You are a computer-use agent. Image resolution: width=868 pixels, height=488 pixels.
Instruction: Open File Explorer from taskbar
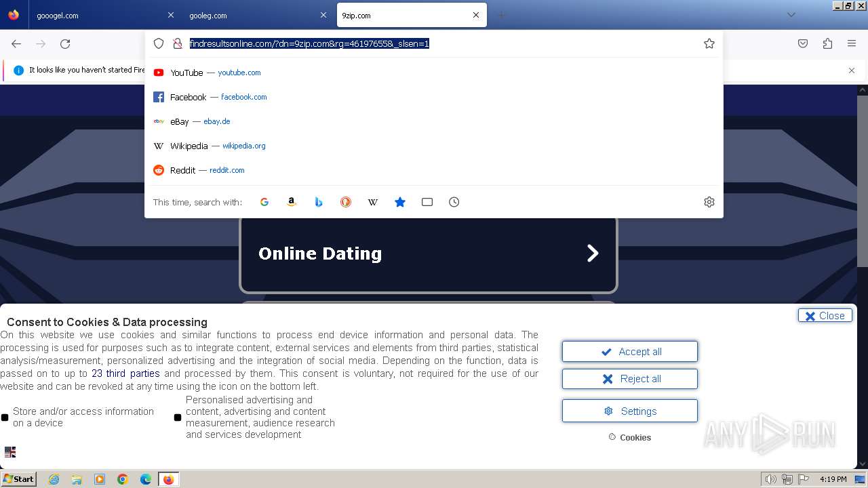pyautogui.click(x=77, y=479)
